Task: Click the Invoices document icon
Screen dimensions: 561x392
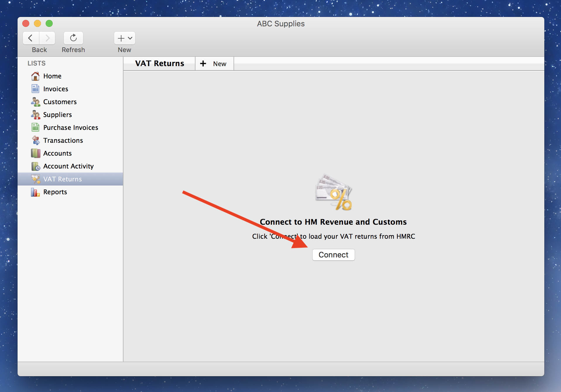Action: coord(35,89)
